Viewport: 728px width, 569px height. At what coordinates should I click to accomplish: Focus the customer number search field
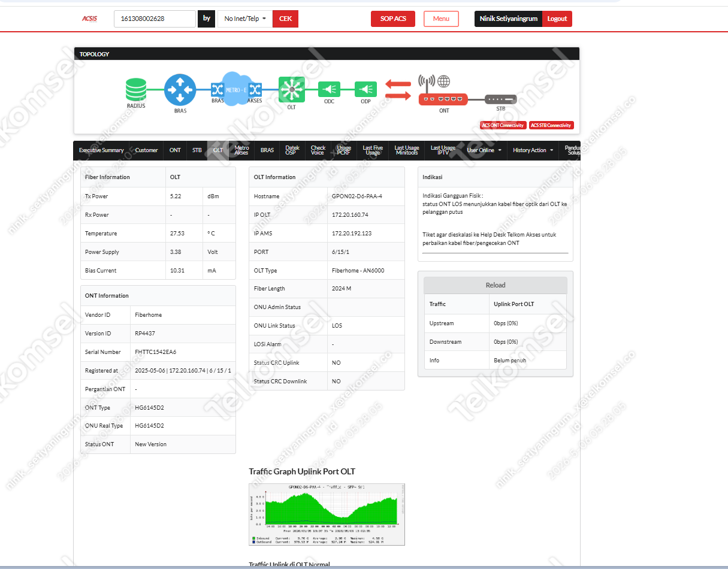(x=155, y=19)
